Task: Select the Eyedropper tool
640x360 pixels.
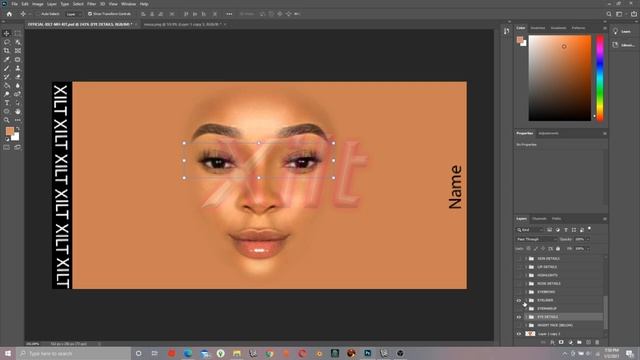Action: click(7, 60)
